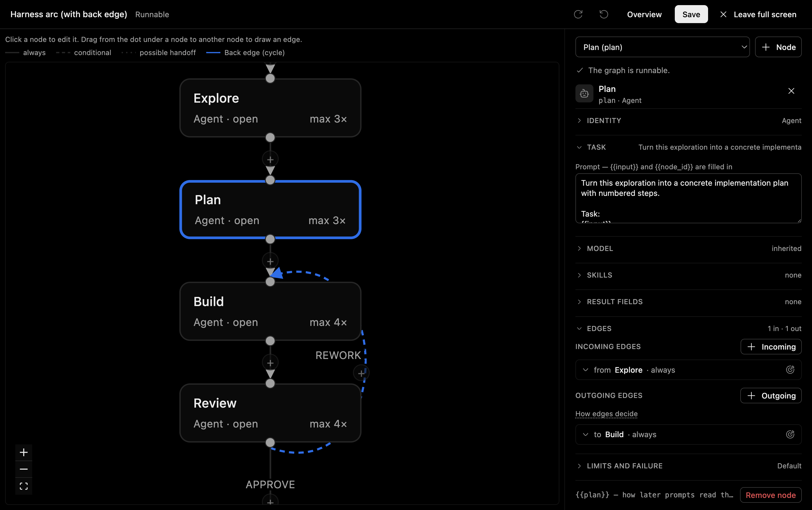This screenshot has height=510, width=812.
Task: Expand the MODEL section
Action: coord(688,248)
